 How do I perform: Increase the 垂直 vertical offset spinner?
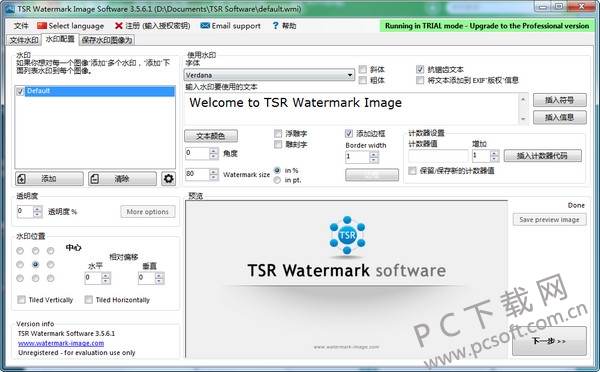(x=160, y=276)
